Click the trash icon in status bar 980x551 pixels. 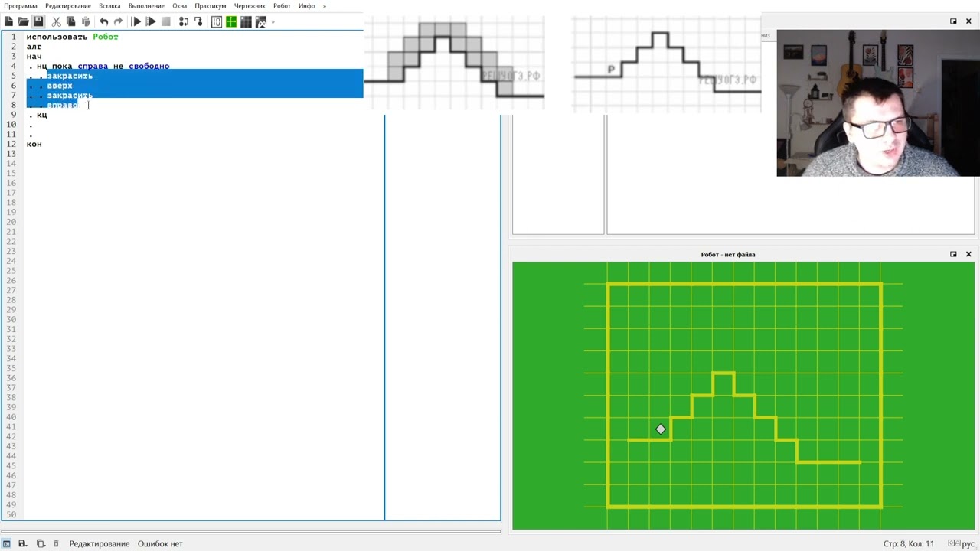tap(56, 544)
